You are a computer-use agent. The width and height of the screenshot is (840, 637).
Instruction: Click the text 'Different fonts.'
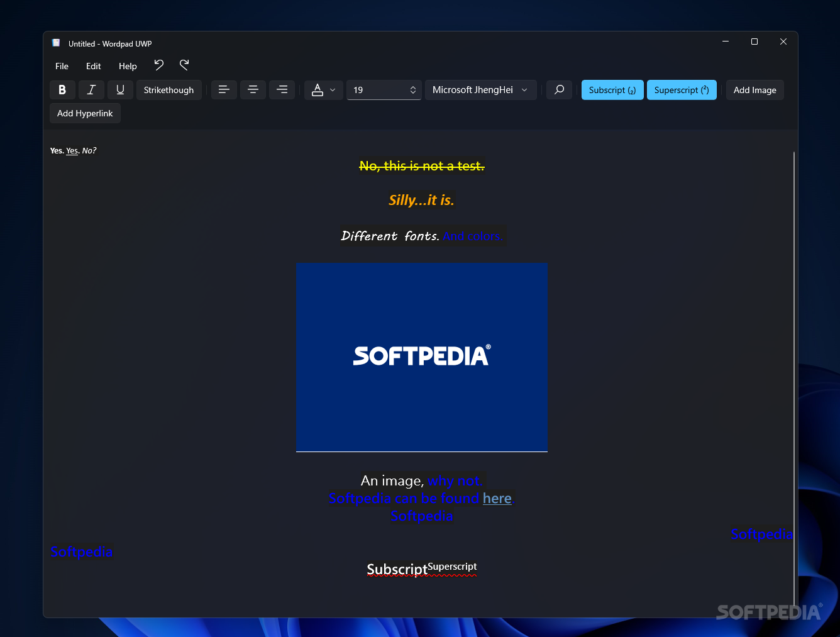pos(390,236)
